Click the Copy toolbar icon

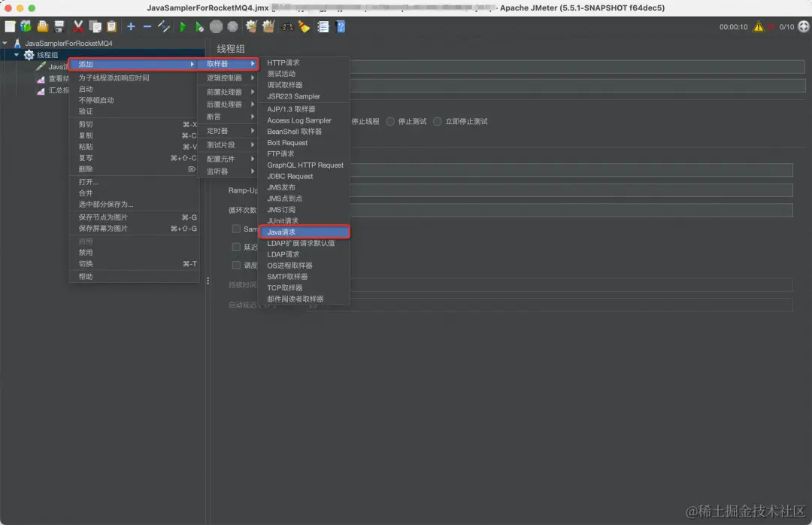click(x=95, y=26)
